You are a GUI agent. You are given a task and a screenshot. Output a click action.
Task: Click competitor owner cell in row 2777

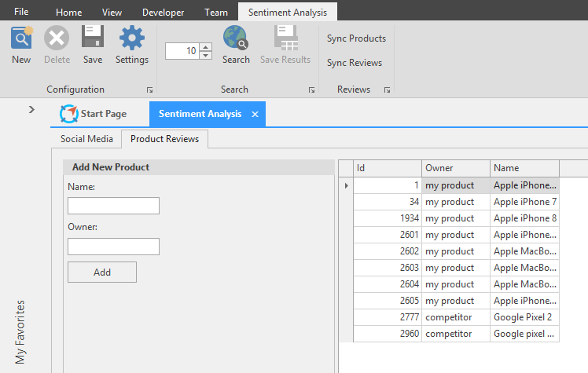[x=456, y=317]
